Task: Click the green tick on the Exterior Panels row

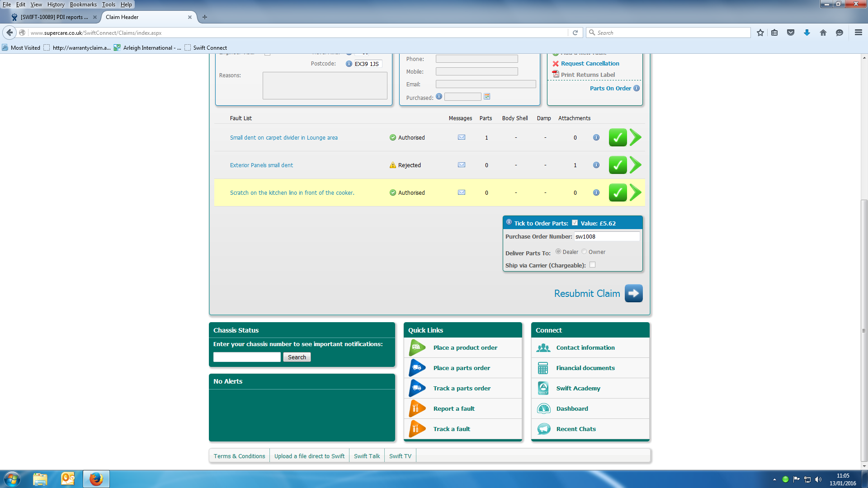Action: [x=617, y=165]
